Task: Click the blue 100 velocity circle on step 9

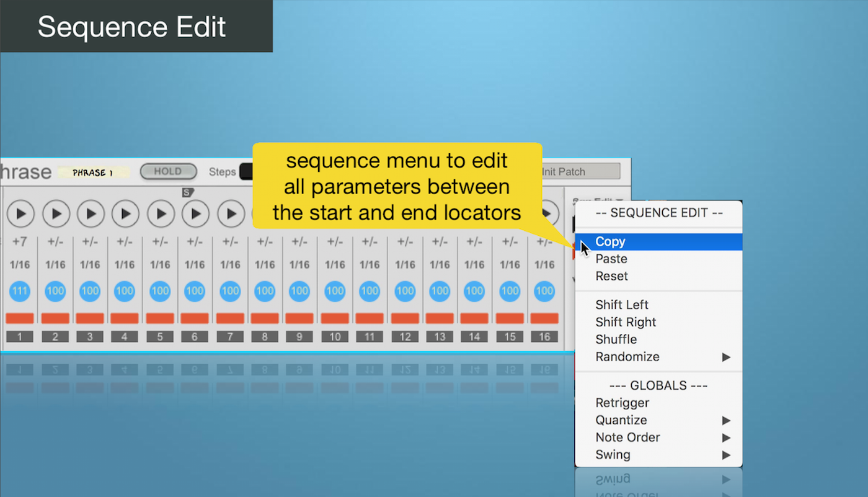Action: point(299,290)
